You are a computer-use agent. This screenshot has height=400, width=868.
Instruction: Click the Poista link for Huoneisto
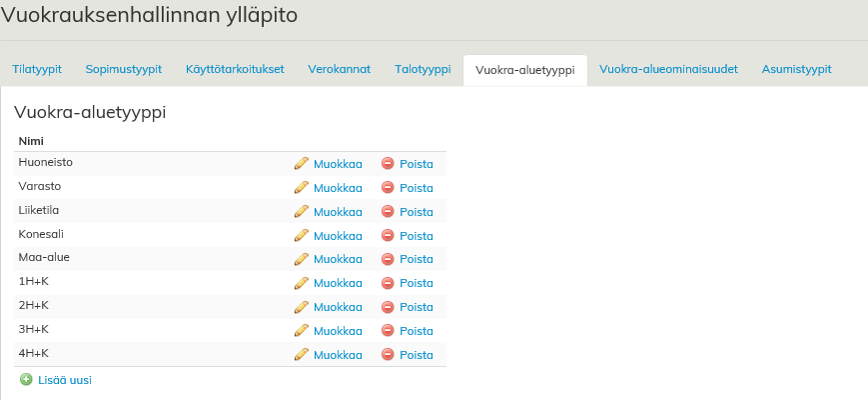[x=417, y=163]
